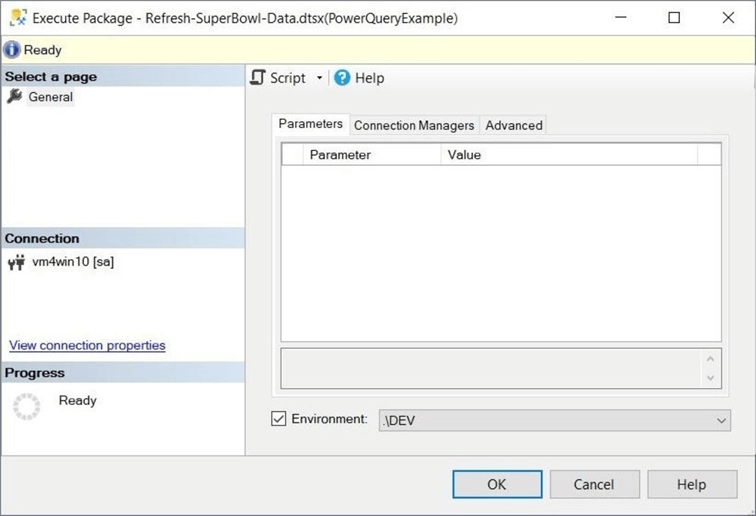Screen dimensions: 756x516
Task: Click the Help button at bottom
Action: click(691, 484)
